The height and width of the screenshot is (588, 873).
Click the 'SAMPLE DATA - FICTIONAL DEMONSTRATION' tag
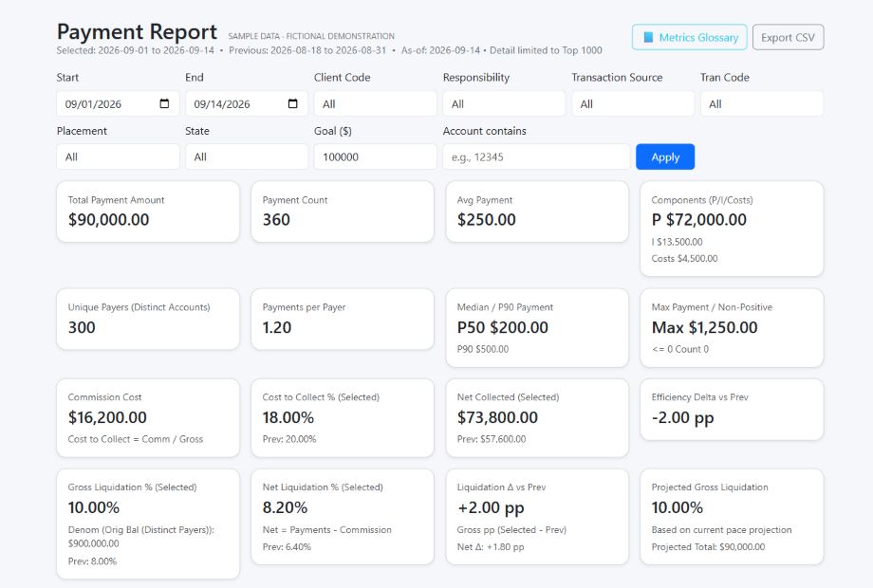pos(311,36)
